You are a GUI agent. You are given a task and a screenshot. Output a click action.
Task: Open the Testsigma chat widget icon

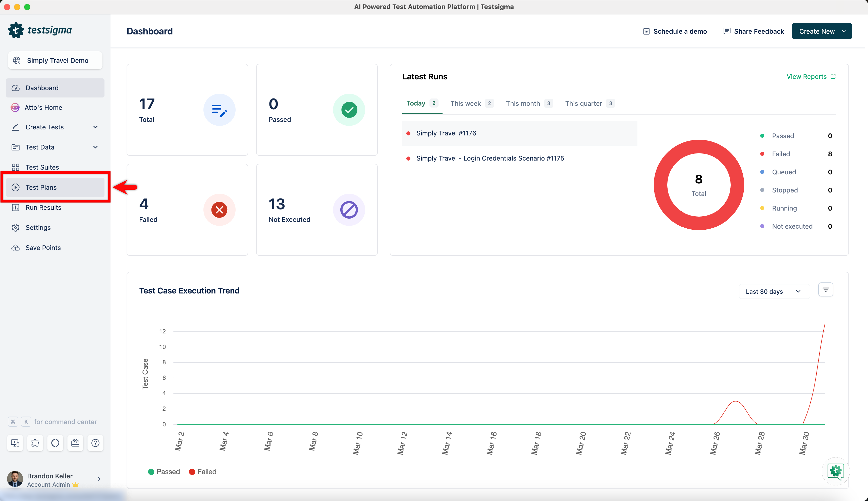(835, 471)
